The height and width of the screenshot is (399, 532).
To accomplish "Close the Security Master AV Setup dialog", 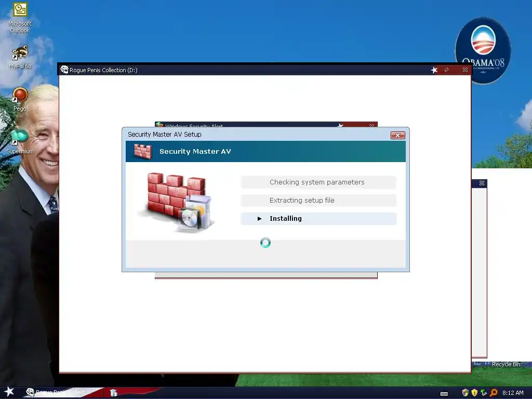I will 397,135.
